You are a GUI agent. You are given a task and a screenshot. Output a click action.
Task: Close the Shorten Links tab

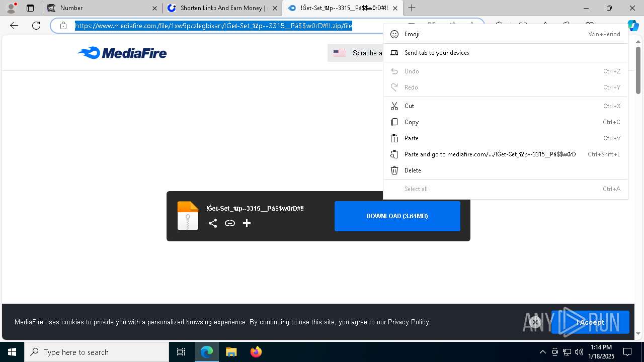point(275,8)
